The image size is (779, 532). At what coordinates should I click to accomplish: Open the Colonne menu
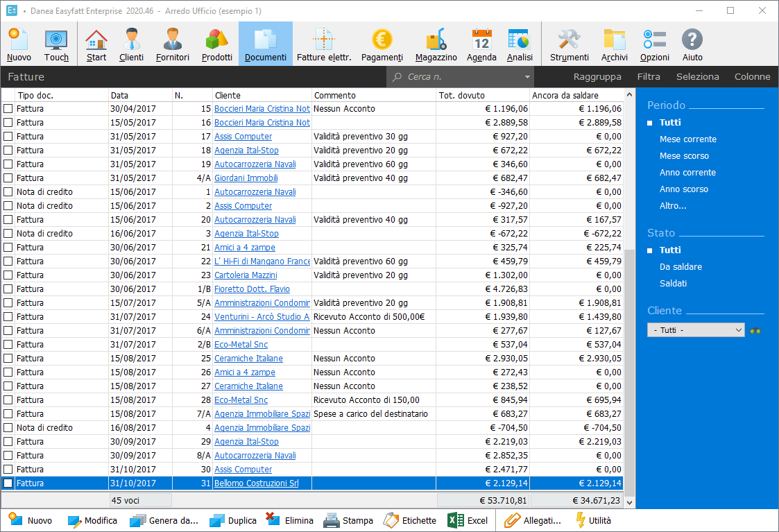coord(752,77)
